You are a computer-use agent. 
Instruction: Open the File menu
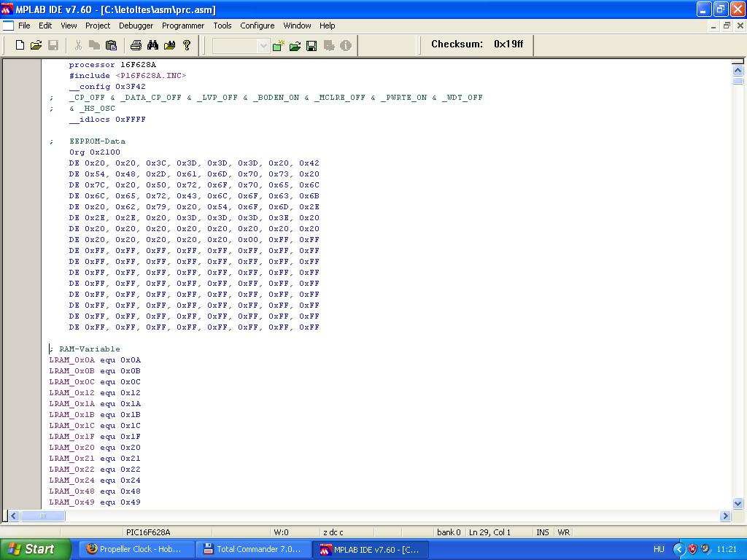pyautogui.click(x=24, y=26)
